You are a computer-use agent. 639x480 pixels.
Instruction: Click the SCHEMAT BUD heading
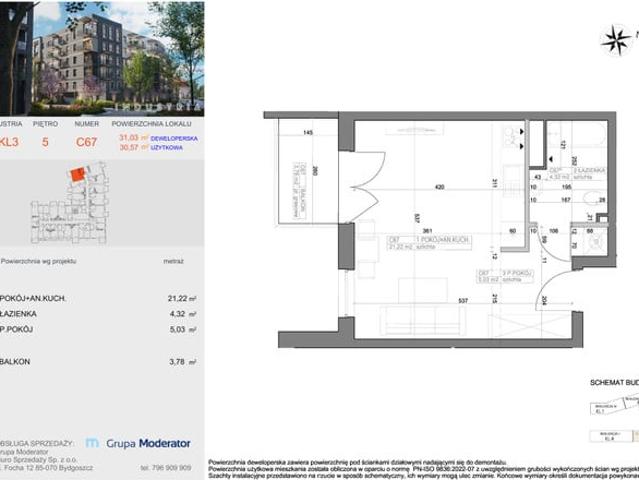(614, 383)
